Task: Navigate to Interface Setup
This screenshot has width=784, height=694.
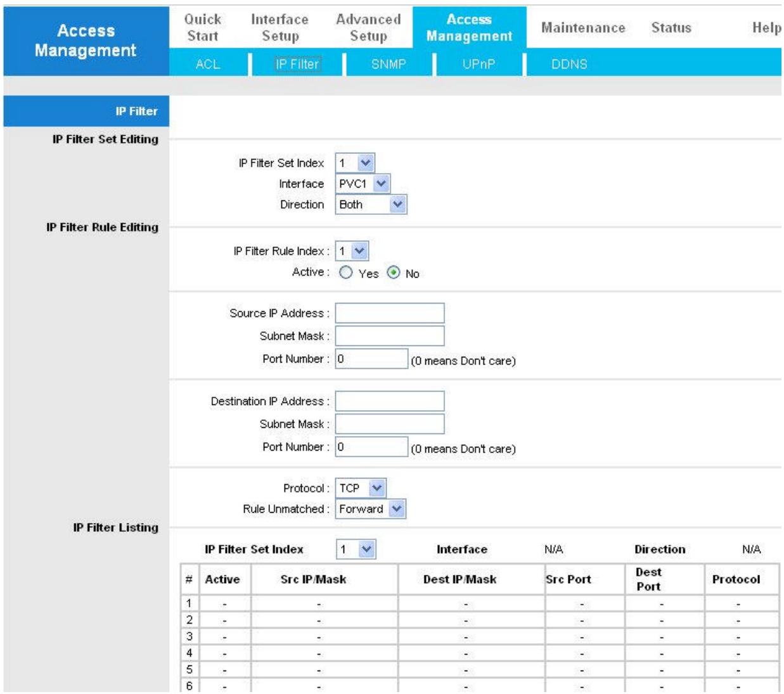Action: [280, 28]
